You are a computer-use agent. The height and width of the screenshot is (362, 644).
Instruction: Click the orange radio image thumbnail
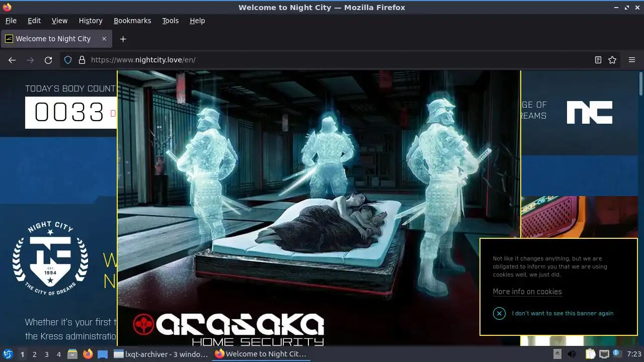(x=579, y=217)
